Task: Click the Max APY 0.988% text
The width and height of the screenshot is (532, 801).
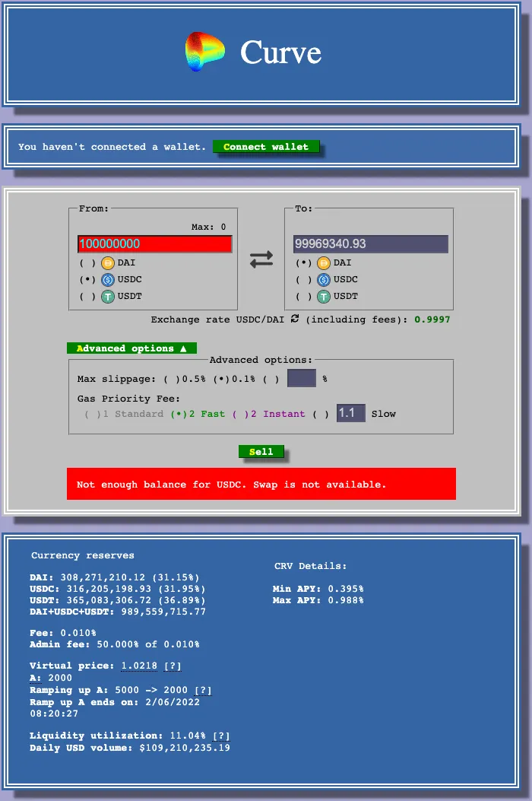Action: [x=318, y=600]
